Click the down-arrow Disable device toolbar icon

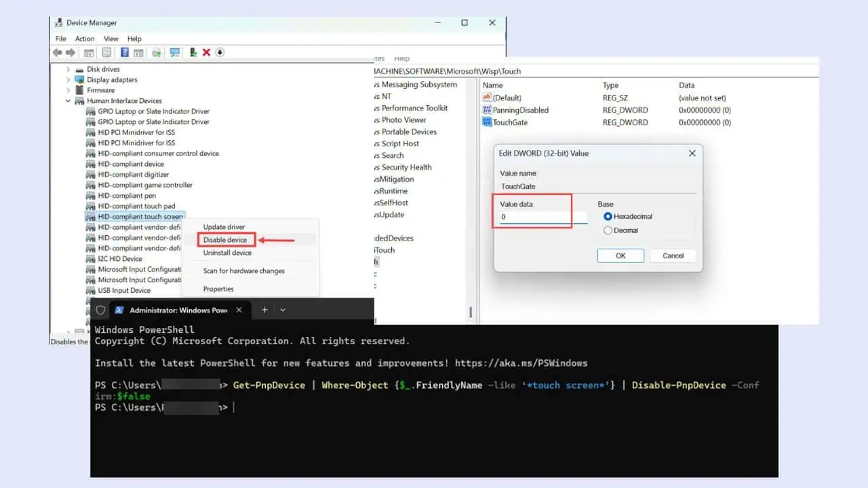(x=220, y=53)
